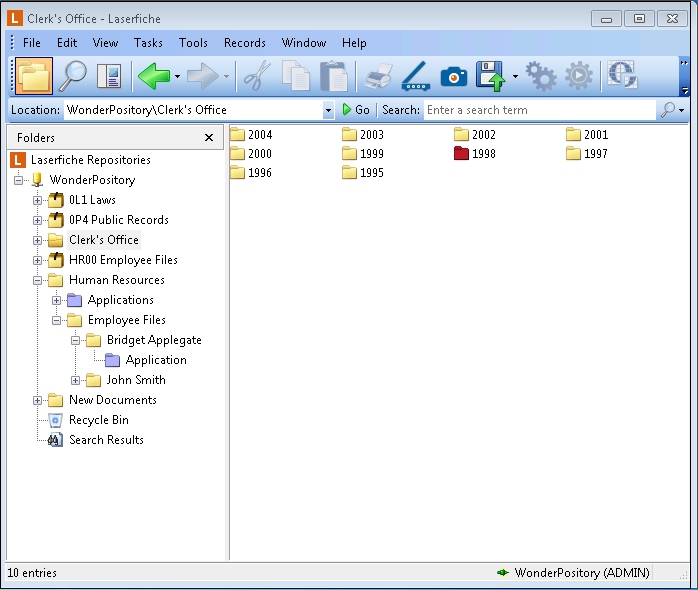
Task: Select the 1999 folder
Action: (x=363, y=154)
